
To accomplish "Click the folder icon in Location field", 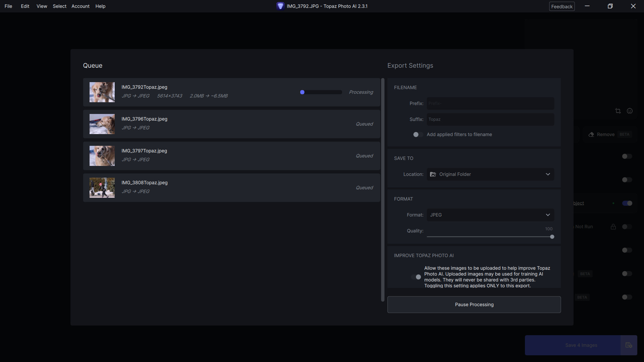I will click(x=433, y=174).
